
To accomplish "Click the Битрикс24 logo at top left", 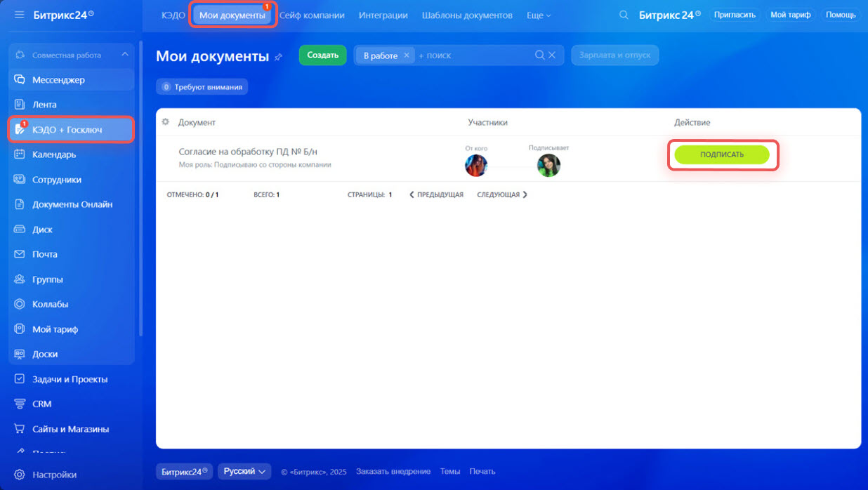I will (x=63, y=15).
